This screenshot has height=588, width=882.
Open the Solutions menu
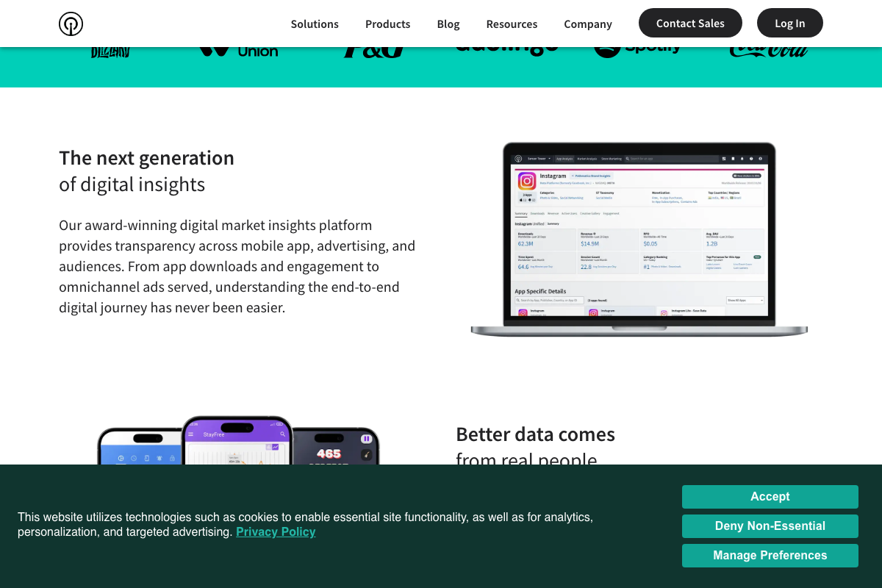[315, 24]
